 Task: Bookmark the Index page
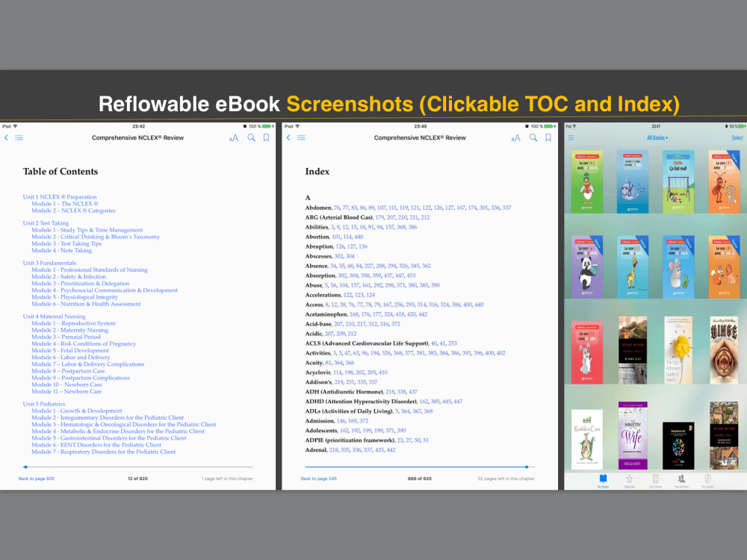pyautogui.click(x=548, y=137)
